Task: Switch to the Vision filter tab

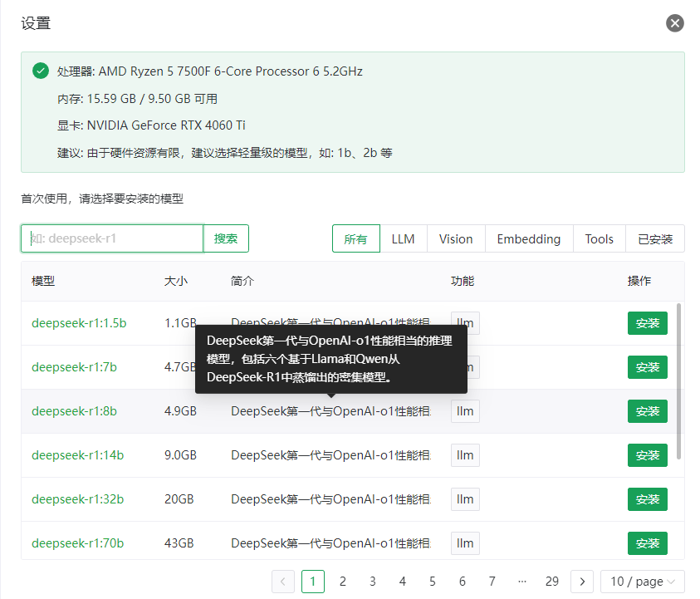Action: (456, 238)
